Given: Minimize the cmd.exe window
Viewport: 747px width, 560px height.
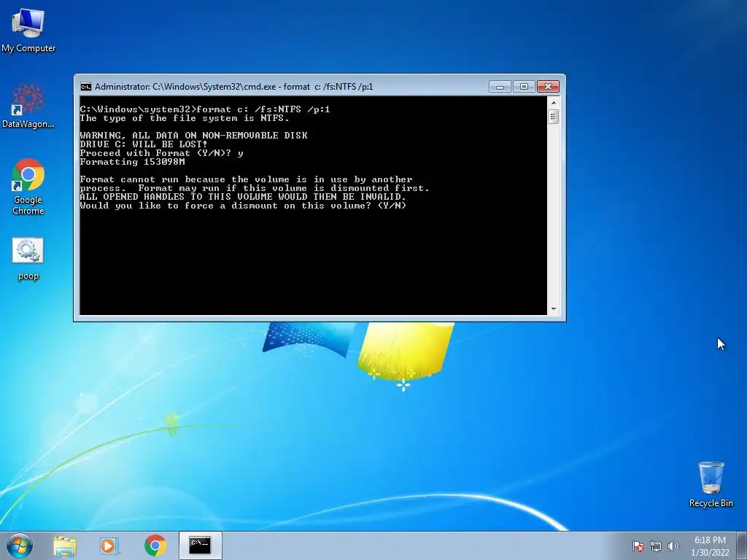Looking at the screenshot, I should (x=500, y=87).
